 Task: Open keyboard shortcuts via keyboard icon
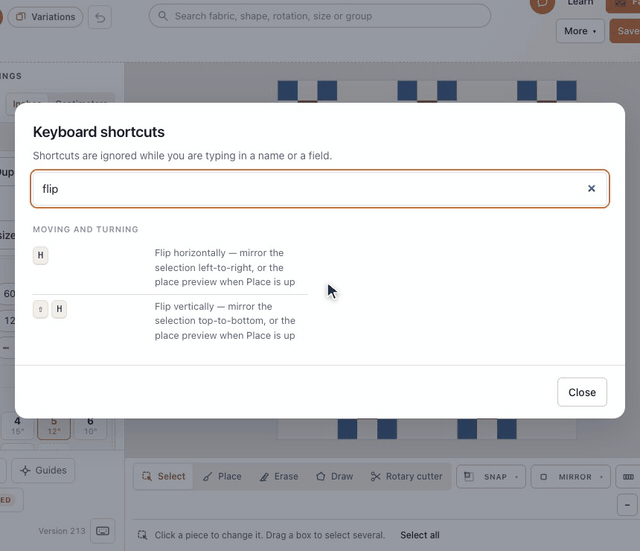point(102,531)
